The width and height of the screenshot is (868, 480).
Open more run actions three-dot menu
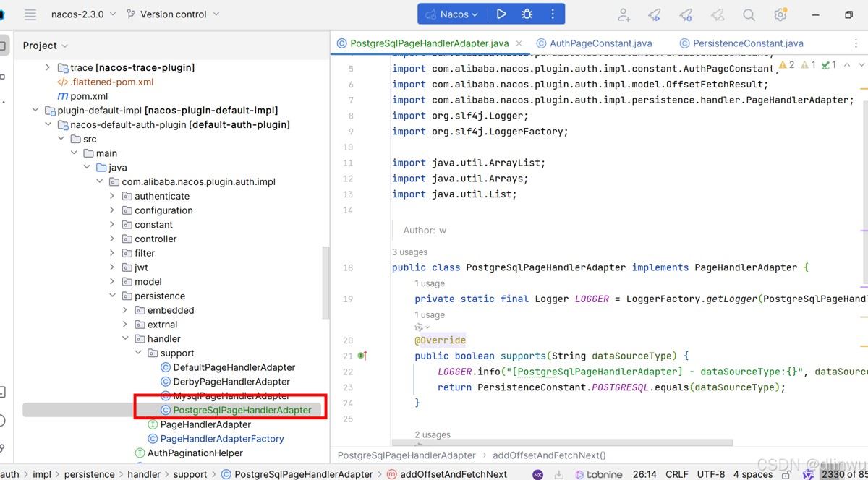[x=553, y=14]
